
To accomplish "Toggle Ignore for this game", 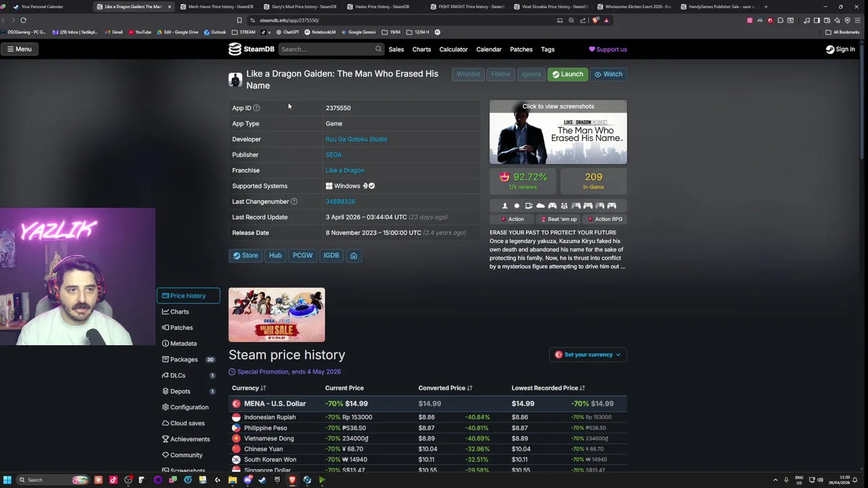I will [x=531, y=74].
